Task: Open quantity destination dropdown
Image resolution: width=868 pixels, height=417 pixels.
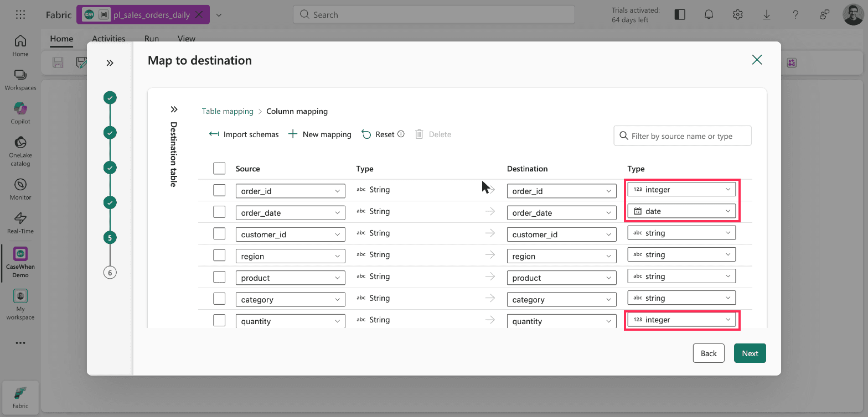Action: coord(561,321)
